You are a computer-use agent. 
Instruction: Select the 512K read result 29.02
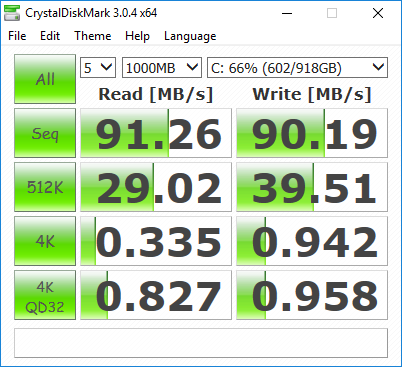156,187
